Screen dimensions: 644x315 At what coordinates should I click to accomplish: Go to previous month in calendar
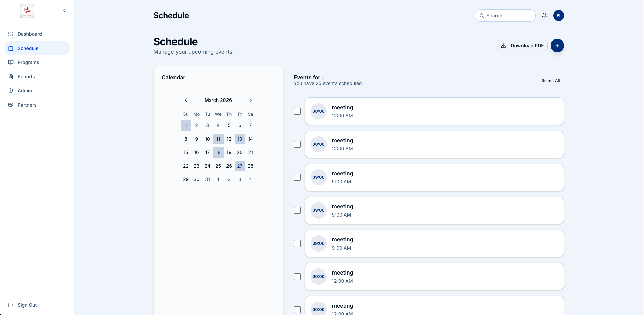coord(186,100)
